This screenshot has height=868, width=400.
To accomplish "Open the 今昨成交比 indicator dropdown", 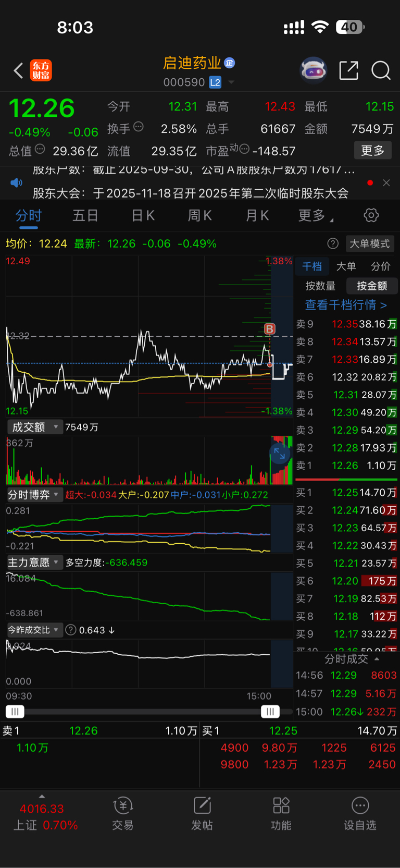I will 35,630.
